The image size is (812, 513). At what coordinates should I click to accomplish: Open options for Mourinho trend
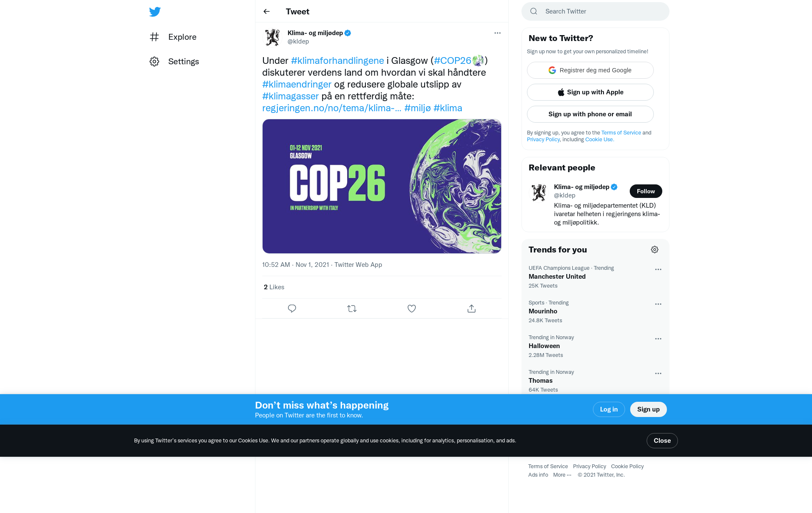[x=658, y=304]
